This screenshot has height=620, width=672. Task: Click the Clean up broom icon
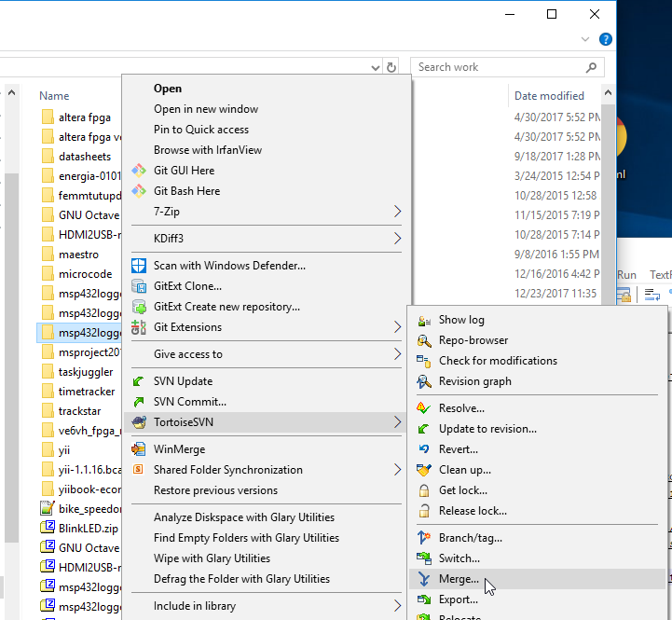(x=424, y=470)
